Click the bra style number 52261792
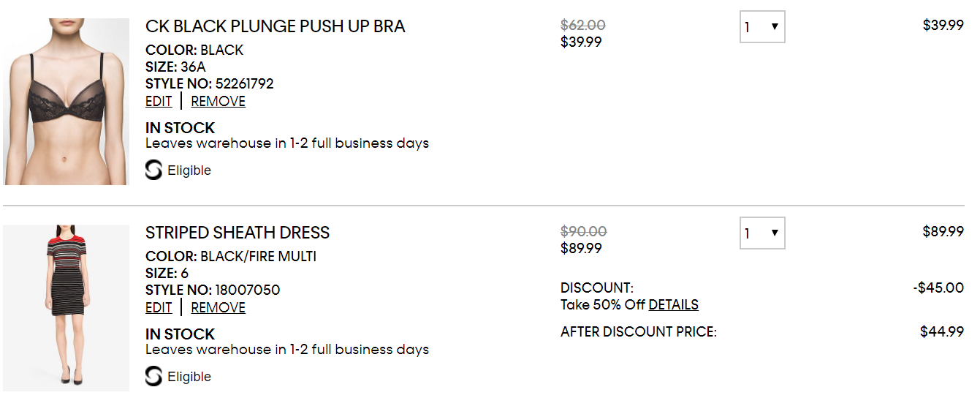 click(244, 84)
